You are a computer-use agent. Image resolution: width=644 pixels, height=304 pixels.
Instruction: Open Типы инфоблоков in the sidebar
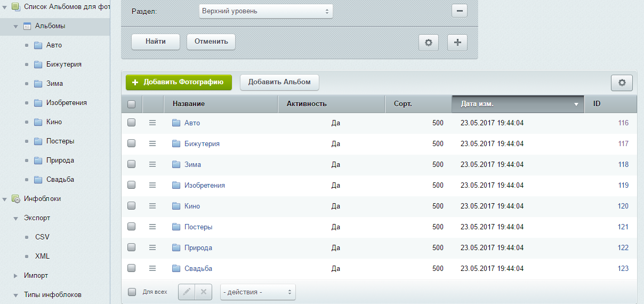click(x=52, y=295)
